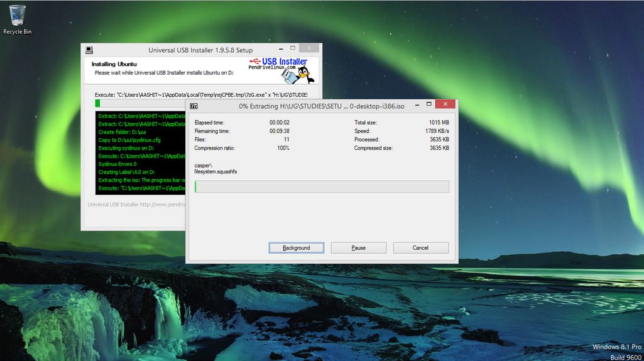Click the Windows 8.1 Pro watermark text
This screenshot has width=644, height=361.
coord(617,347)
